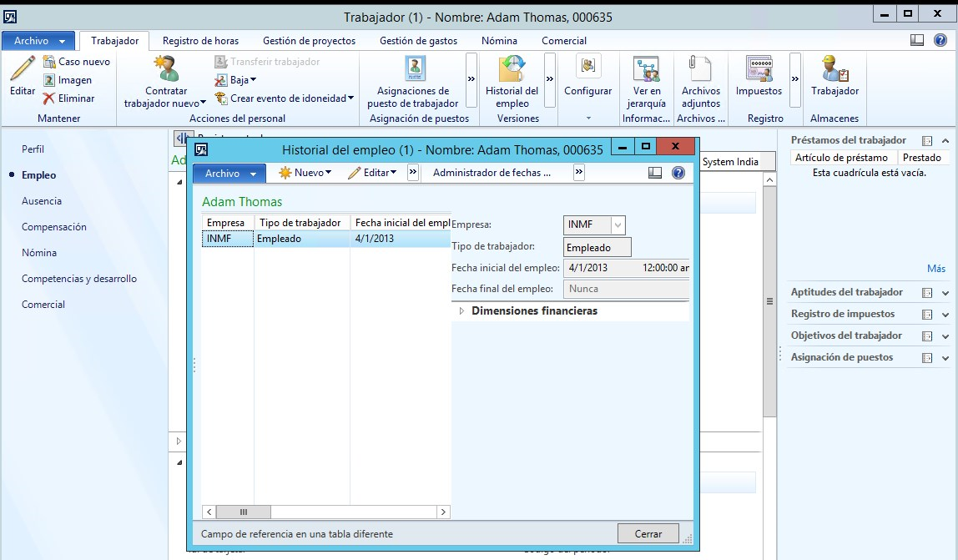Switch to the Nómina ribbon tab

[x=499, y=41]
